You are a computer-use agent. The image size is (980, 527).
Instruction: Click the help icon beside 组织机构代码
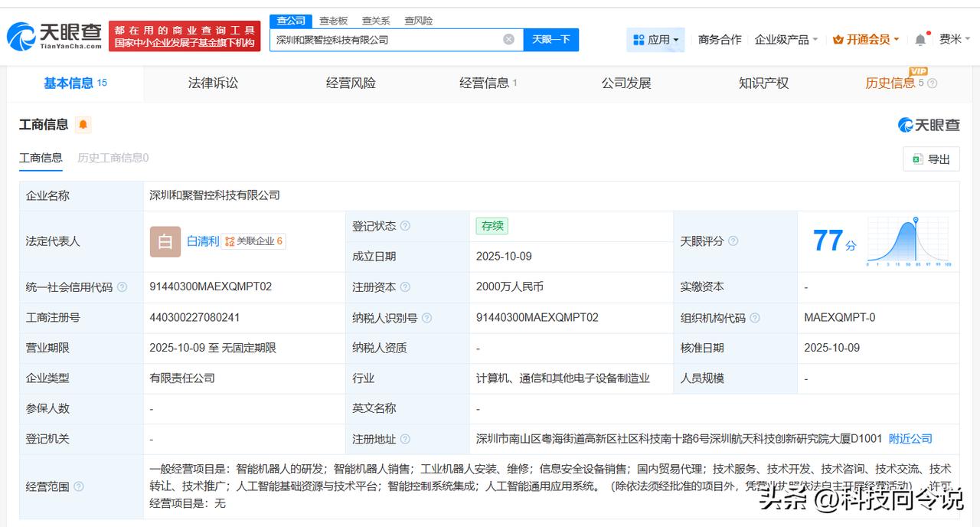[755, 318]
